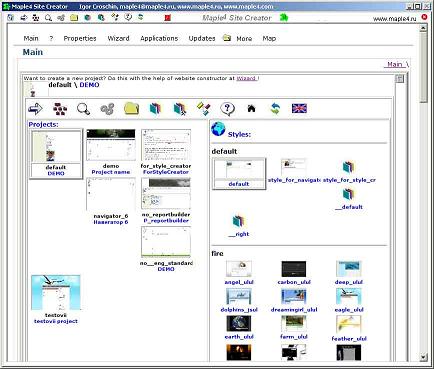This screenshot has height=369, width=434.
Task: Open the Updates menu item
Action: pyautogui.click(x=202, y=38)
